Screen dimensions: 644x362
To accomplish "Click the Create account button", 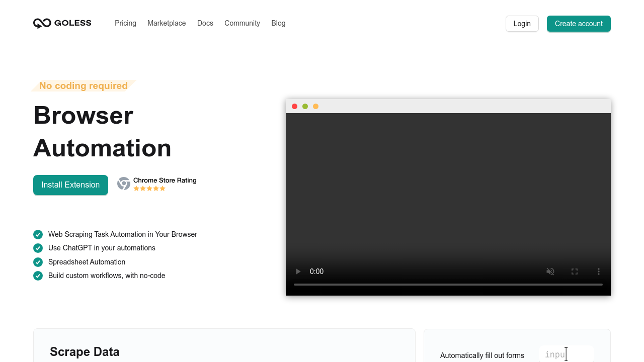I will [x=579, y=24].
